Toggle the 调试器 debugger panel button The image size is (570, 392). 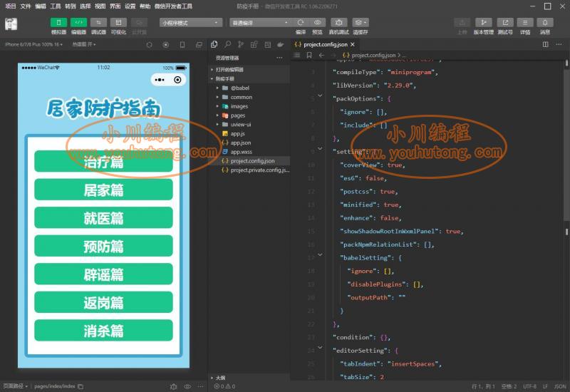[98, 23]
